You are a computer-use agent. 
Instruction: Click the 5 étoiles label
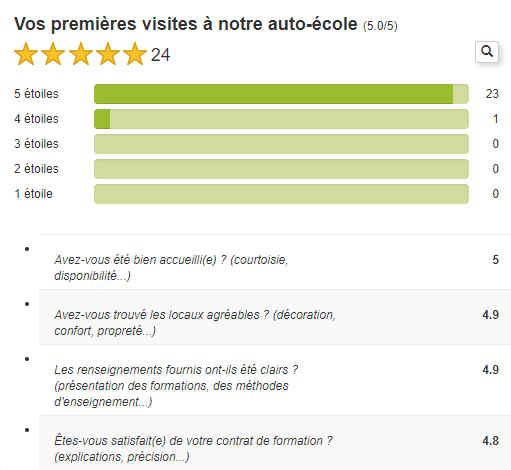tap(36, 94)
